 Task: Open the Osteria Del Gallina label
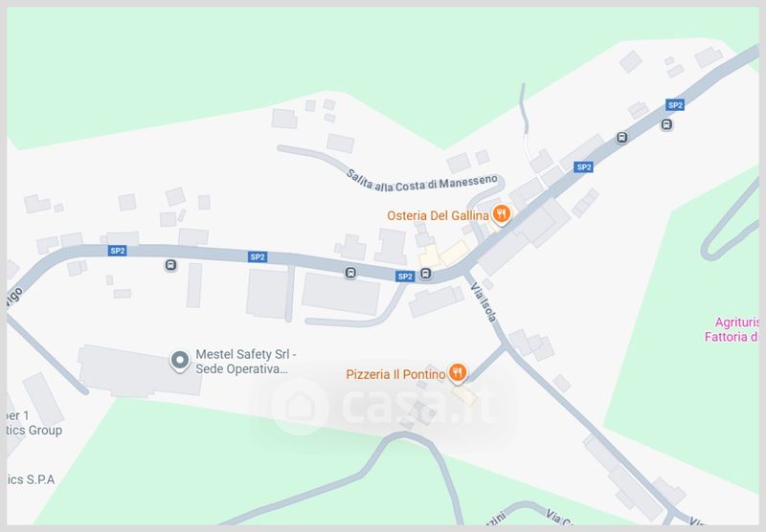(x=438, y=215)
